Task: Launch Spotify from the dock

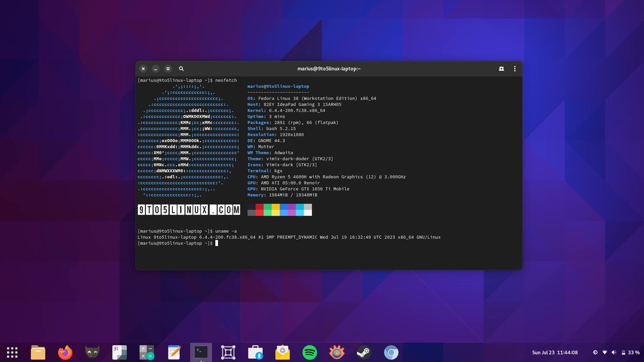Action: [310, 352]
